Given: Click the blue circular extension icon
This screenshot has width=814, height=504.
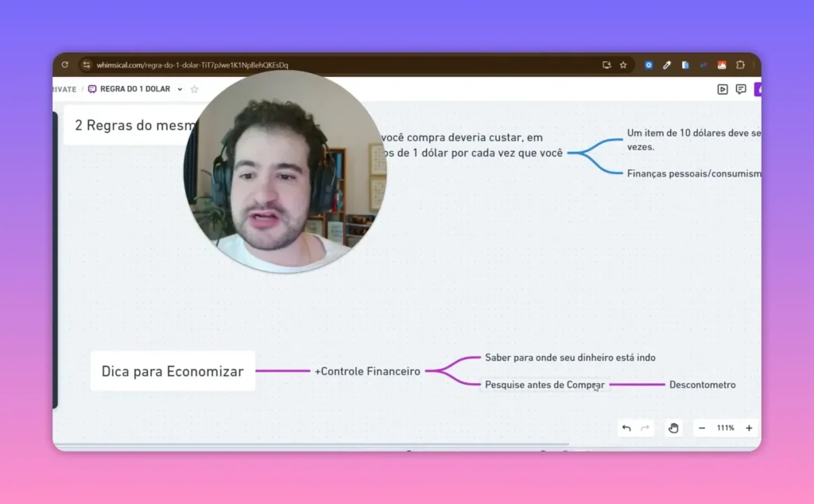Looking at the screenshot, I should [x=649, y=64].
